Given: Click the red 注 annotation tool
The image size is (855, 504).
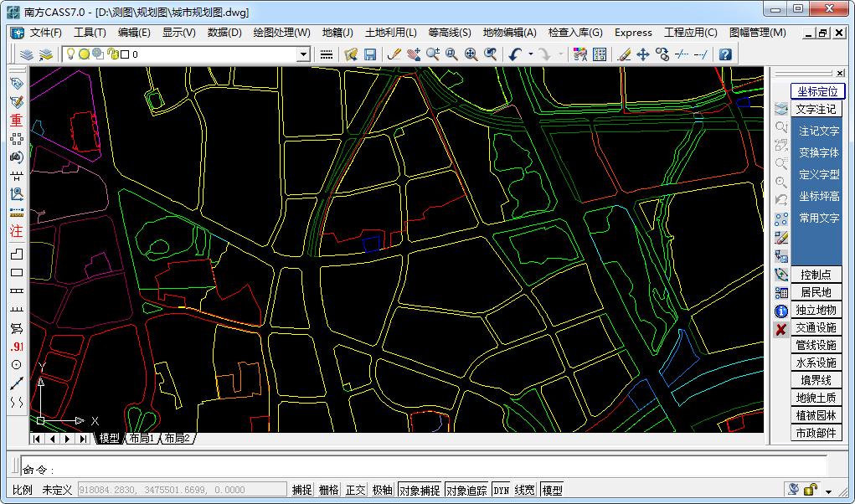Looking at the screenshot, I should [16, 232].
